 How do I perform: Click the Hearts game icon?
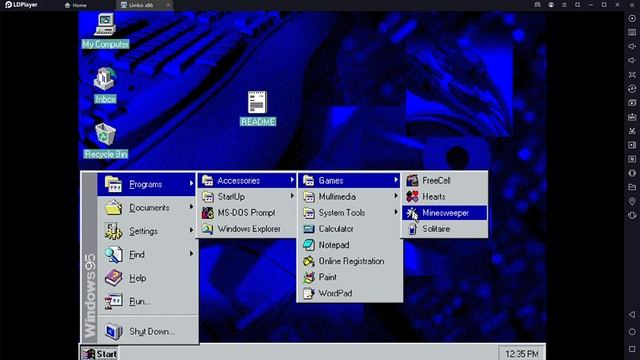tap(412, 197)
